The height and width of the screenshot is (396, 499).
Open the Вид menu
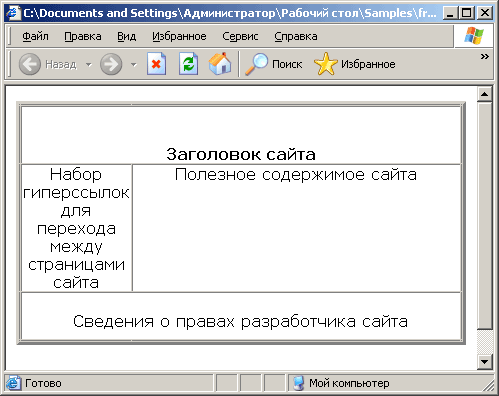click(x=126, y=36)
